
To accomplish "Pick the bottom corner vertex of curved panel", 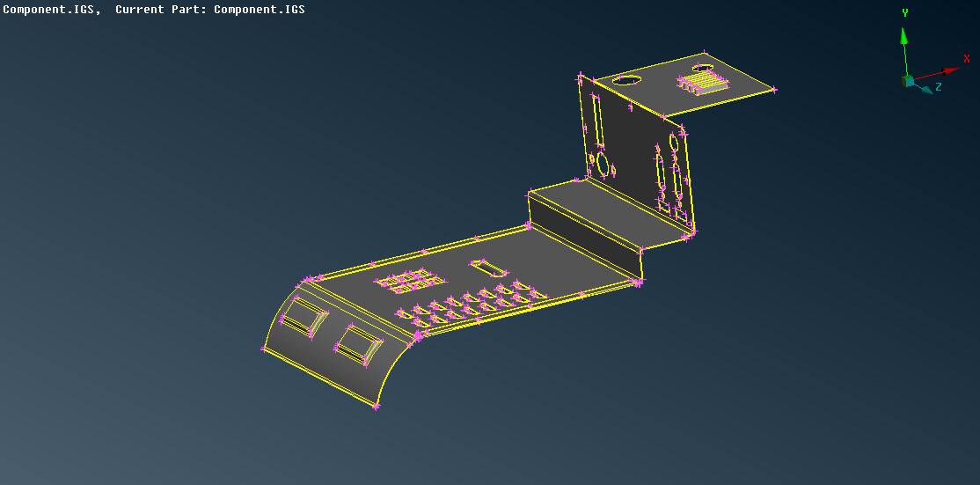I will tap(377, 407).
